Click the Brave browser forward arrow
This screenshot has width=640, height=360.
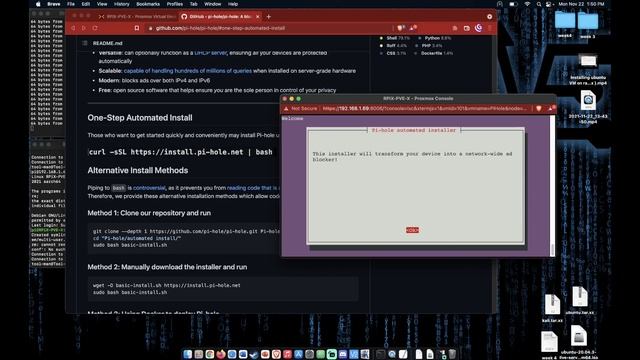[x=84, y=28]
